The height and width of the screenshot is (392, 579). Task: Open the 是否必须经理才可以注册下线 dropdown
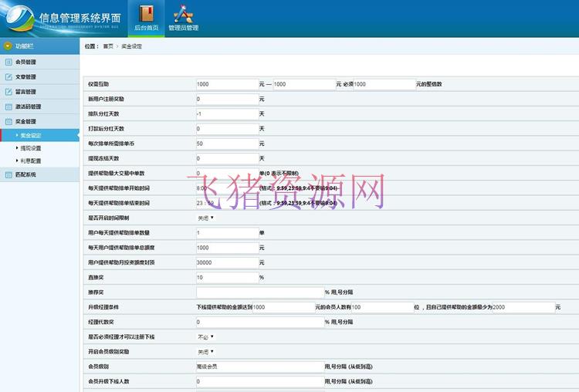(205, 336)
